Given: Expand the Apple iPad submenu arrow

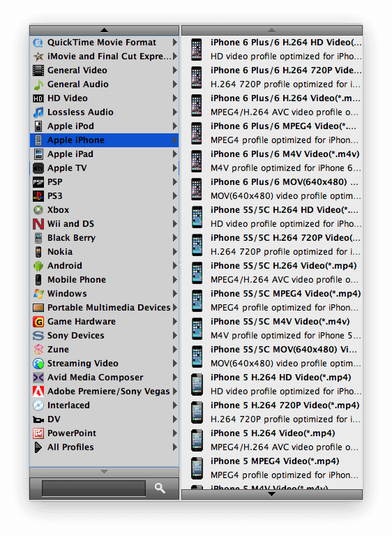Looking at the screenshot, I should [174, 154].
